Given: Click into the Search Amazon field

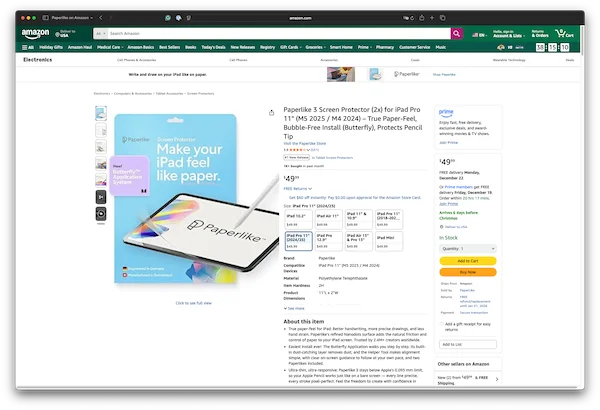Looking at the screenshot, I should coord(279,34).
